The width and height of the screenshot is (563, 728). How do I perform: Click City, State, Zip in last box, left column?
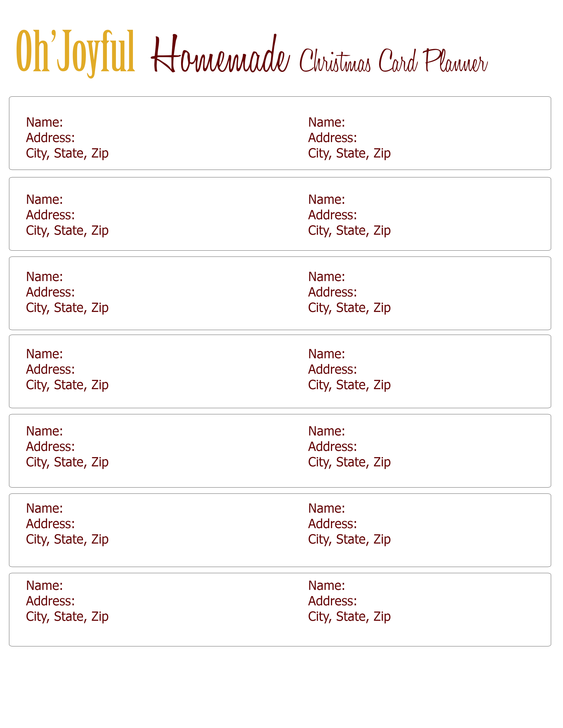tap(67, 617)
